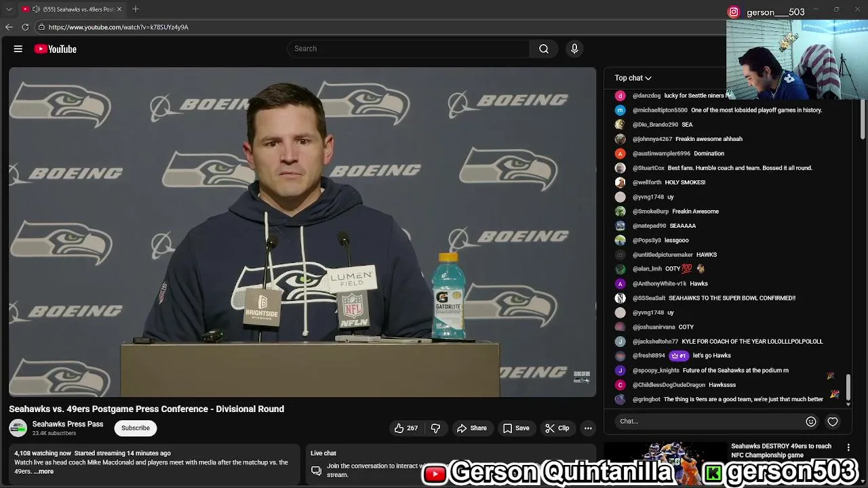868x488 pixels.
Task: Go back in the browser
Action: pos(9,27)
